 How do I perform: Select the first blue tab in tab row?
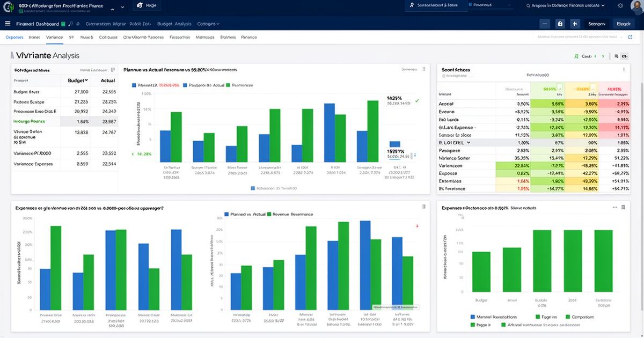14,38
